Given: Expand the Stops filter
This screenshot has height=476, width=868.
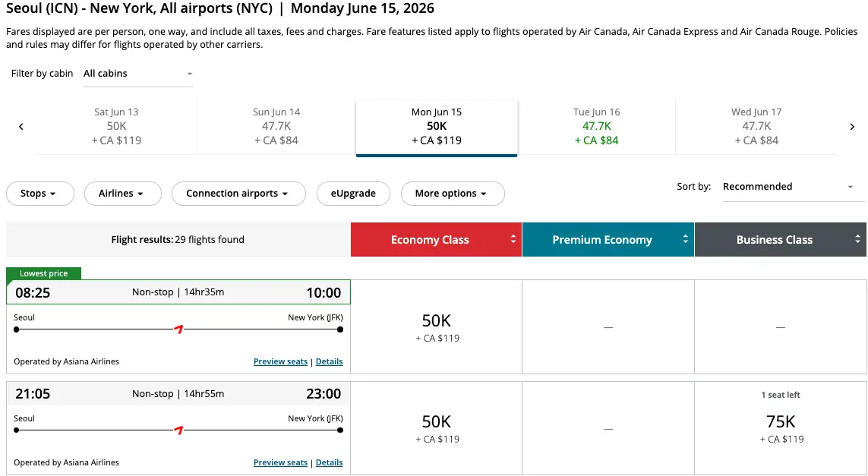Looking at the screenshot, I should tap(39, 194).
